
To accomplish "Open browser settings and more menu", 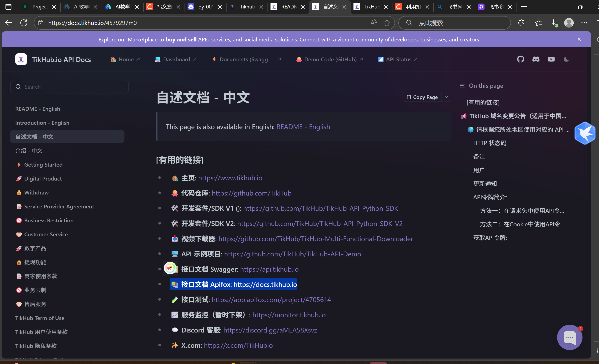I will (584, 23).
